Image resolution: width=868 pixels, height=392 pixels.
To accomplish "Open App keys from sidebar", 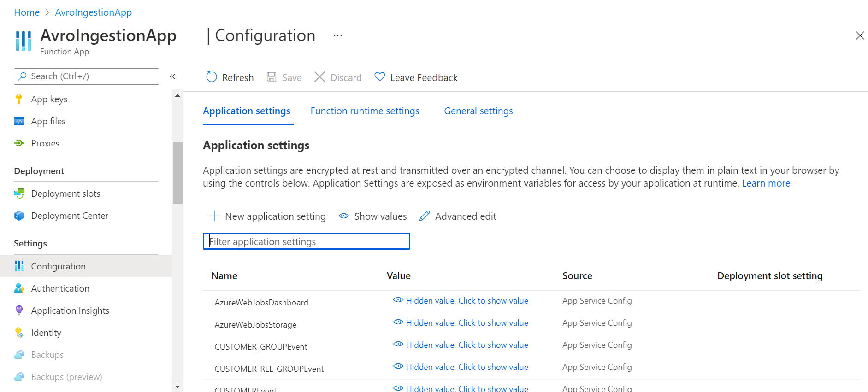I will pyautogui.click(x=49, y=99).
